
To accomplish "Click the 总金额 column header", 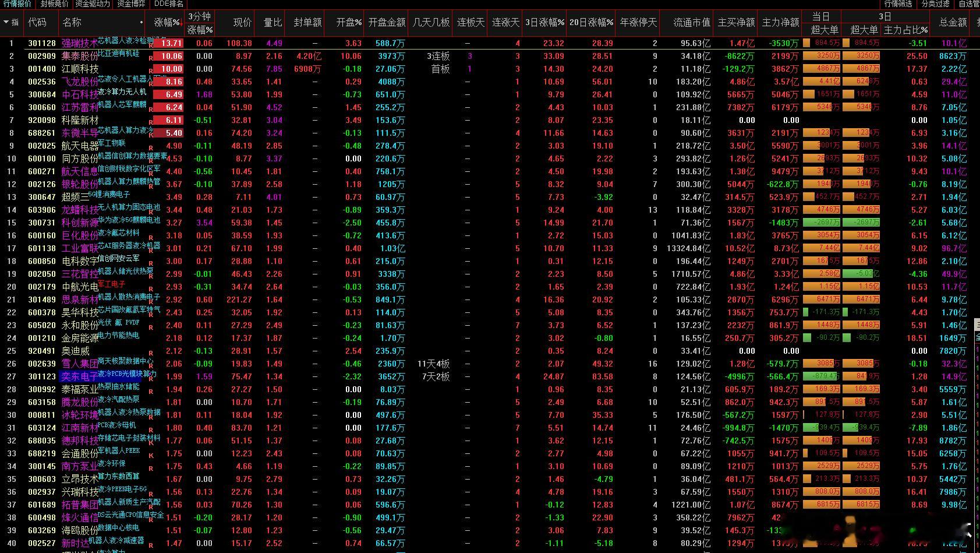I will point(953,22).
